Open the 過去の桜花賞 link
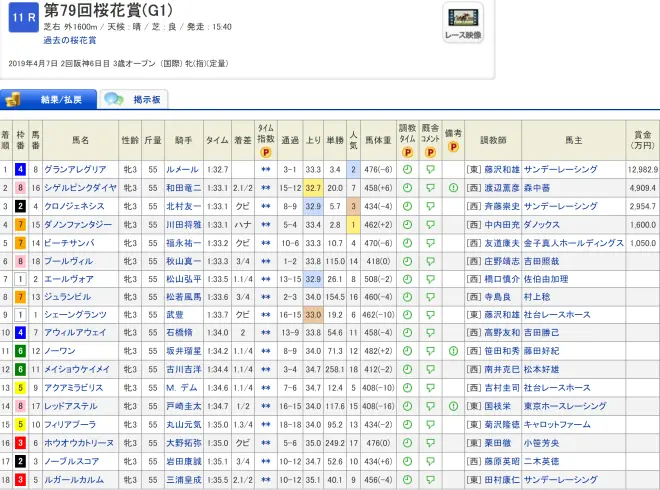The width and height of the screenshot is (660, 490). pos(69,39)
